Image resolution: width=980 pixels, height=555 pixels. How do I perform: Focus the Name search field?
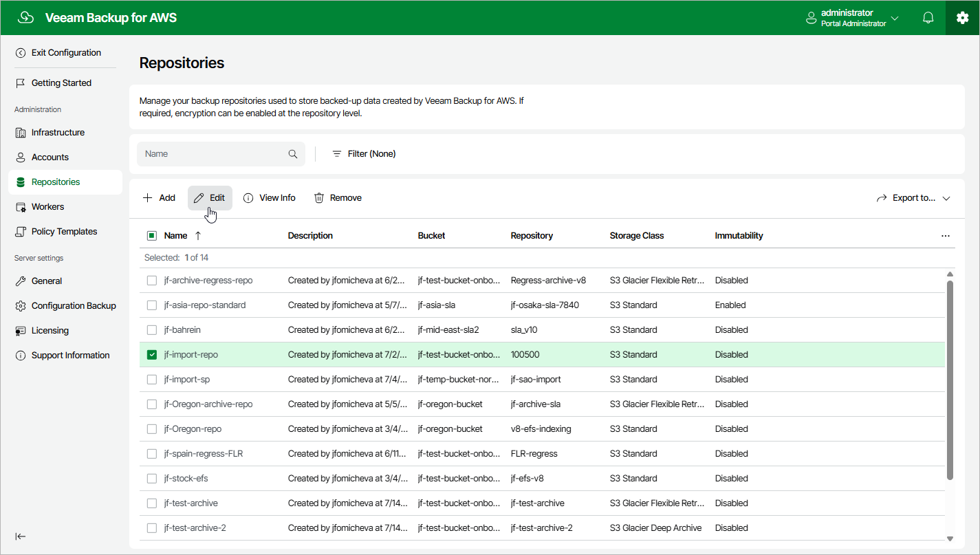coord(221,154)
